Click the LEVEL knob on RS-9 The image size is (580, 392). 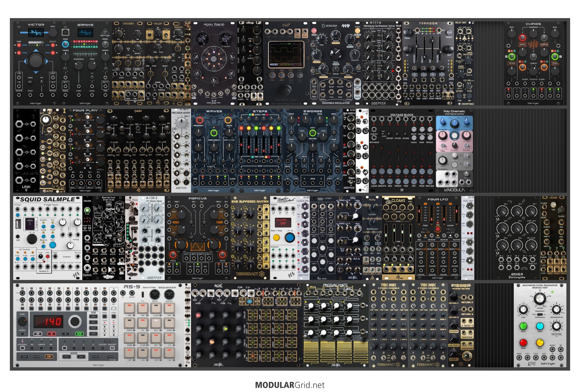[22, 322]
